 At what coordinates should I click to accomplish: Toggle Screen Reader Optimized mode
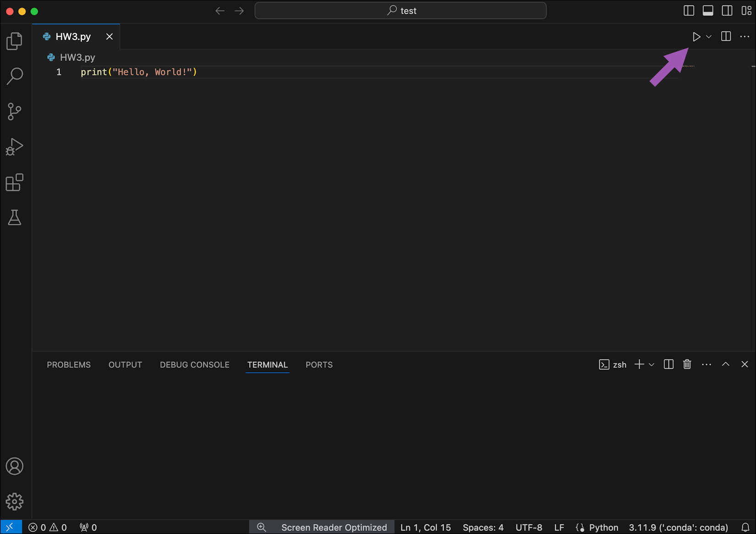click(334, 527)
